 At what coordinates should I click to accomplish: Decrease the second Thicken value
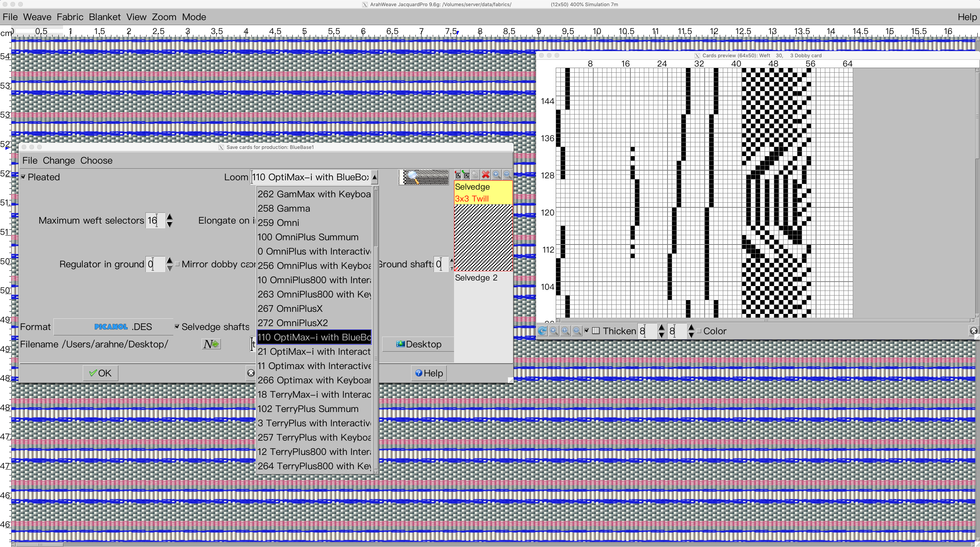tap(691, 335)
